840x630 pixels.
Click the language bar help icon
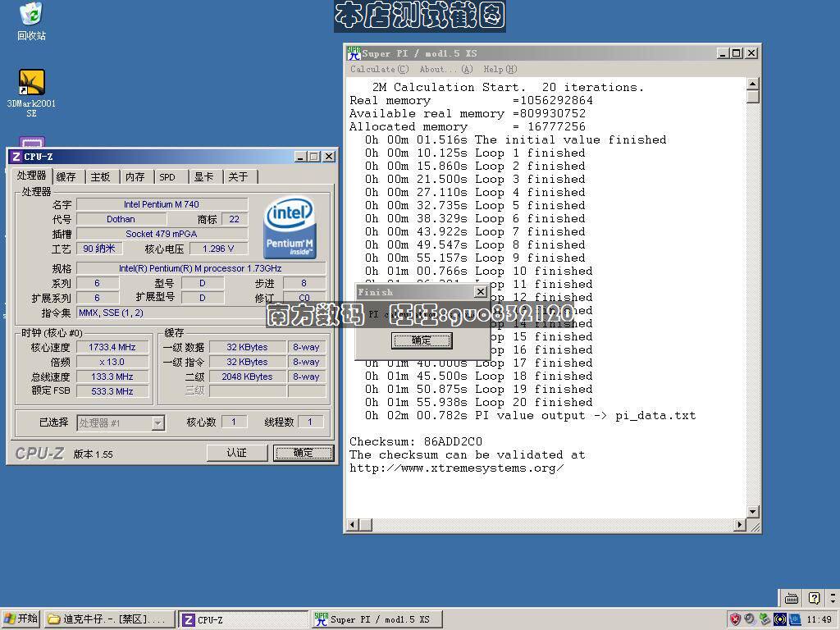pyautogui.click(x=814, y=598)
